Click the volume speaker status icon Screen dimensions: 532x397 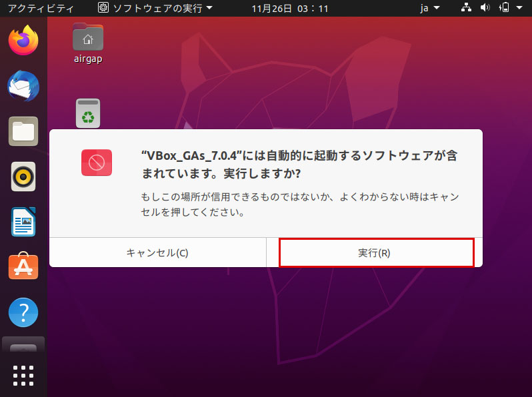tap(485, 7)
